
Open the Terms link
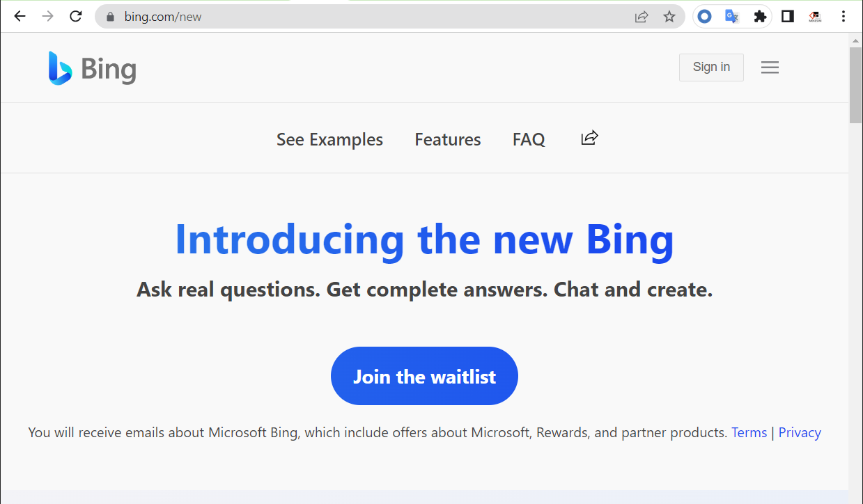click(749, 432)
